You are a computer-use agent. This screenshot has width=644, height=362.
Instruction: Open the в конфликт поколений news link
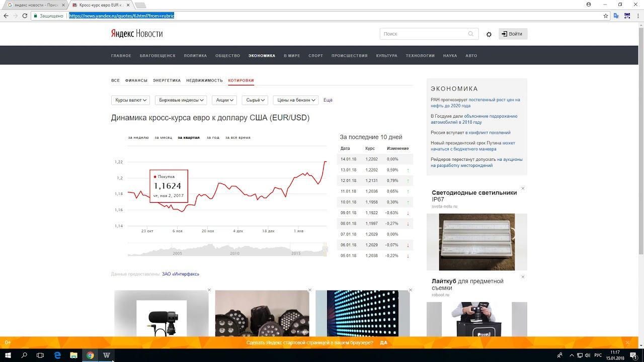pyautogui.click(x=488, y=133)
